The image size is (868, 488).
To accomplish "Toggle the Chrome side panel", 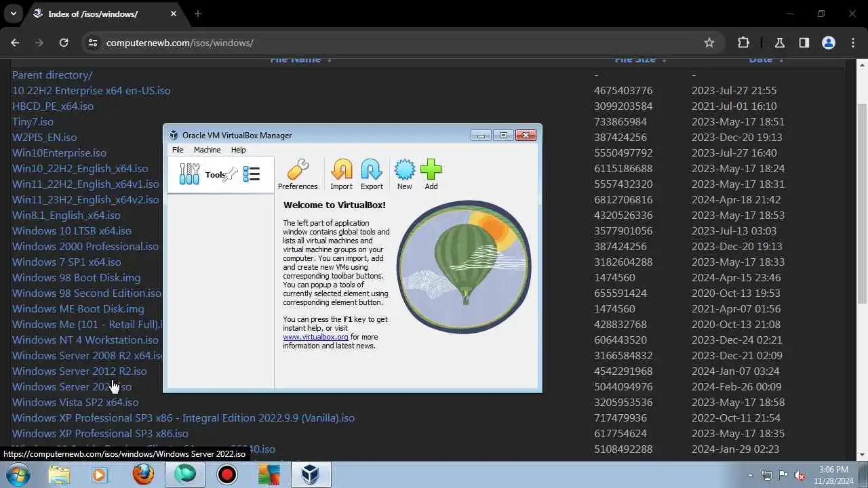I will tap(804, 43).
